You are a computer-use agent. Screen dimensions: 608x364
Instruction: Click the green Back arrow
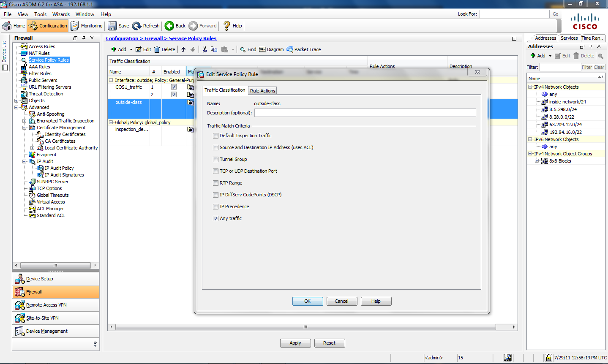pyautogui.click(x=169, y=26)
